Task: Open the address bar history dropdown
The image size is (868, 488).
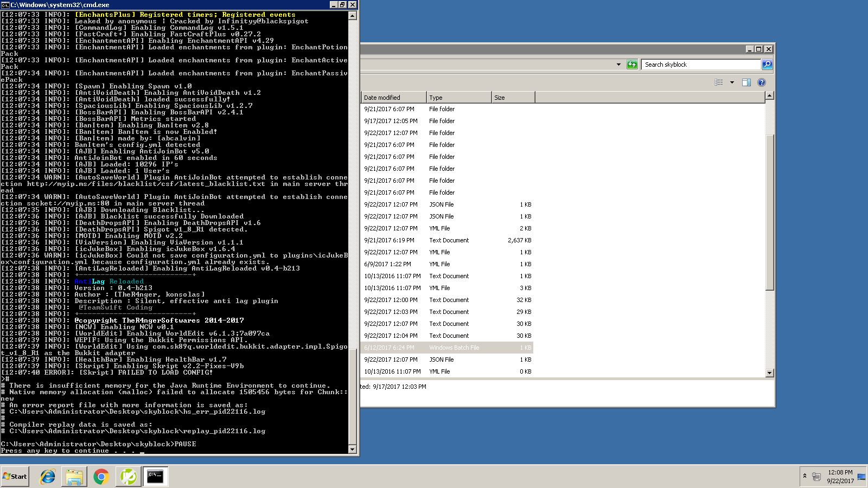Action: click(618, 65)
